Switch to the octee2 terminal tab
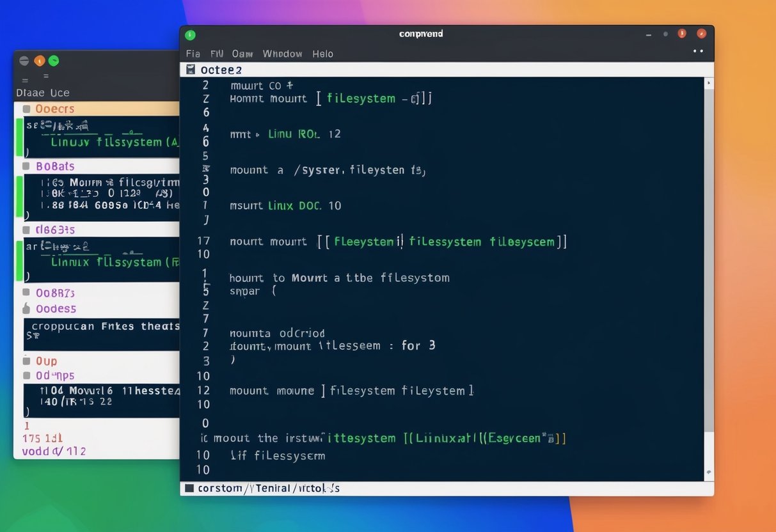Image resolution: width=776 pixels, height=532 pixels. 219,69
